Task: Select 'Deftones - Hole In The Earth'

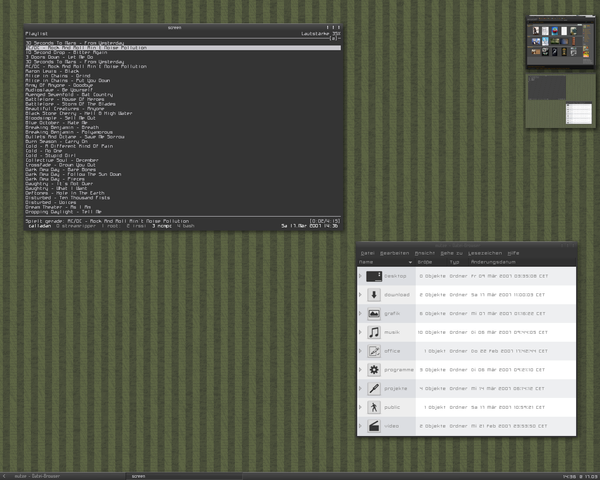Action: coord(65,193)
